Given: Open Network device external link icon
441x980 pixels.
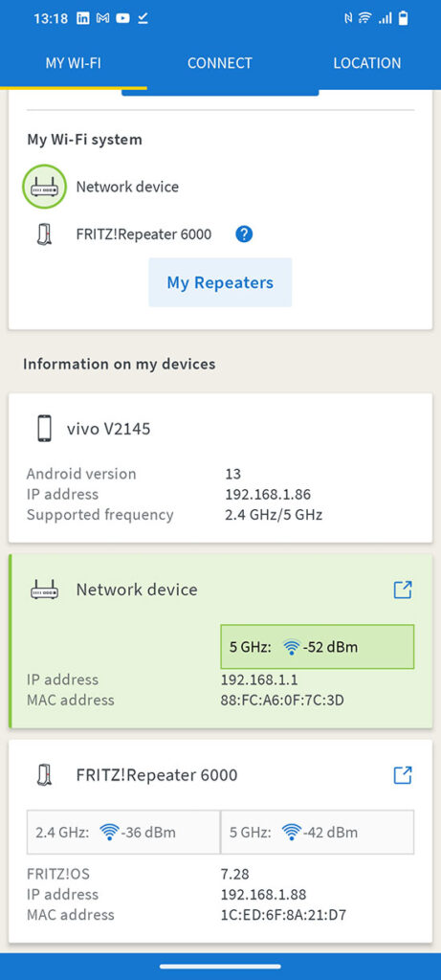Looking at the screenshot, I should click(403, 590).
